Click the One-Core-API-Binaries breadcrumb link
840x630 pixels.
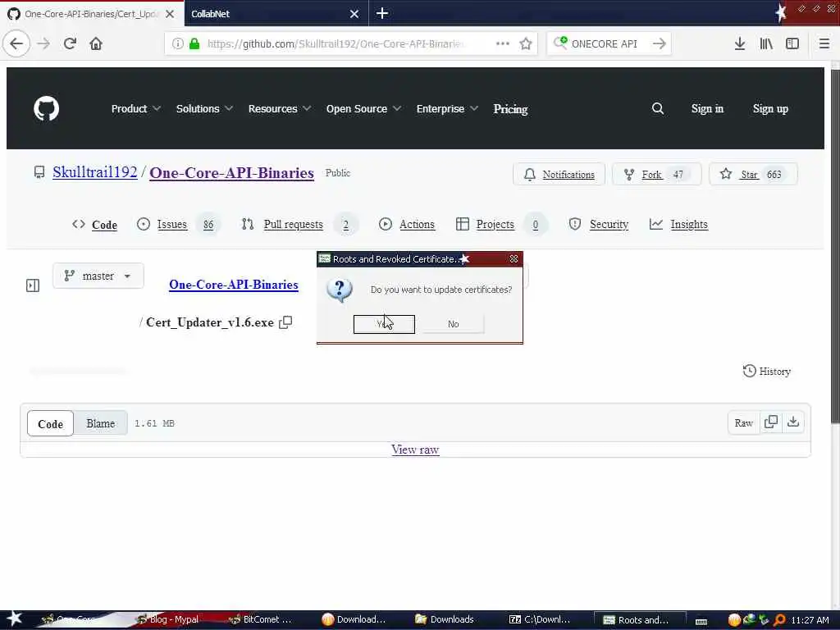point(234,285)
